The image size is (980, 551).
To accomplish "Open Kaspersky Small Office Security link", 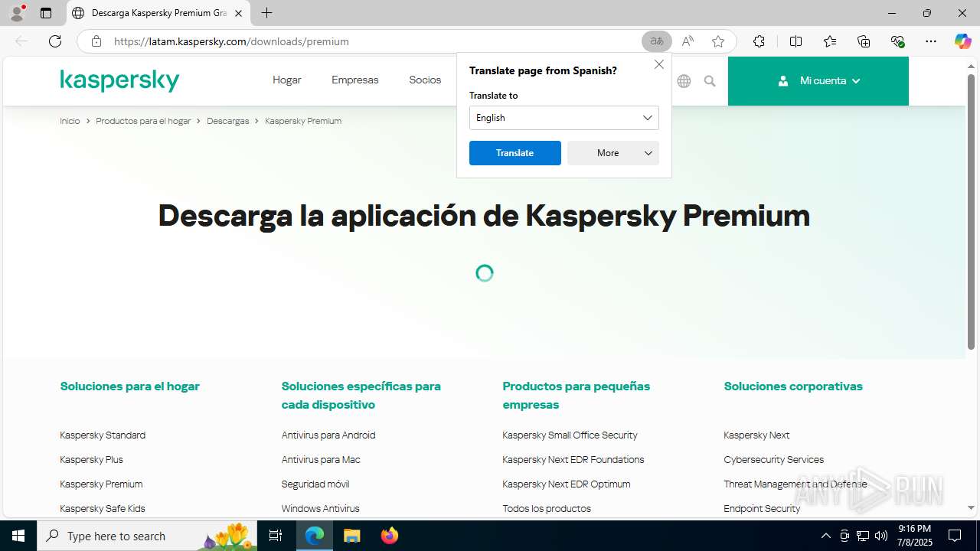I will click(570, 435).
